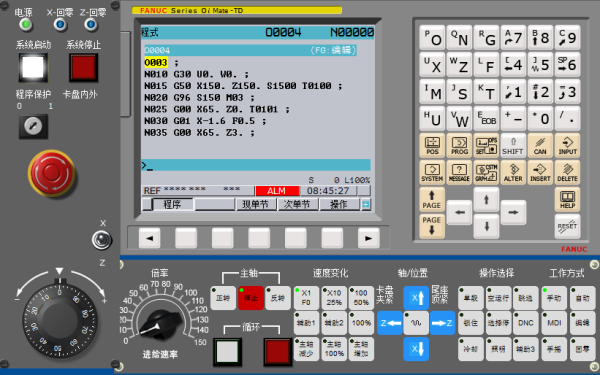Enable the MDI work mode button
The height and width of the screenshot is (375, 600).
pyautogui.click(x=554, y=323)
